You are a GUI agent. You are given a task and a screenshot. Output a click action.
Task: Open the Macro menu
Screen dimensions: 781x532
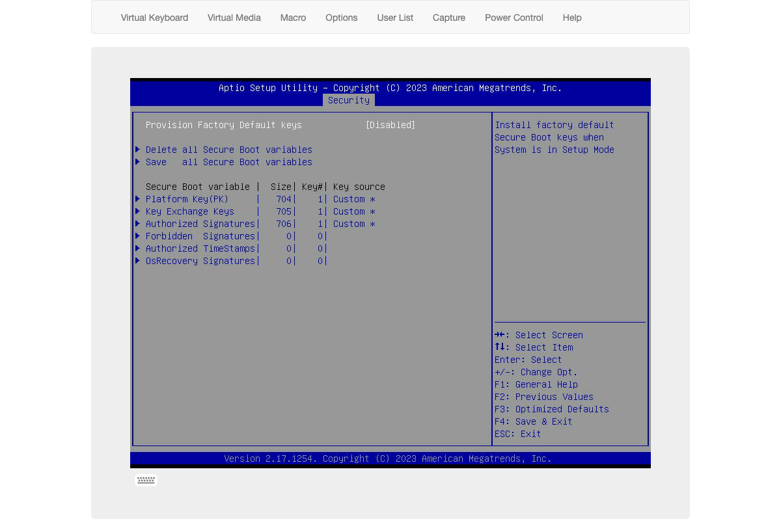pos(293,18)
